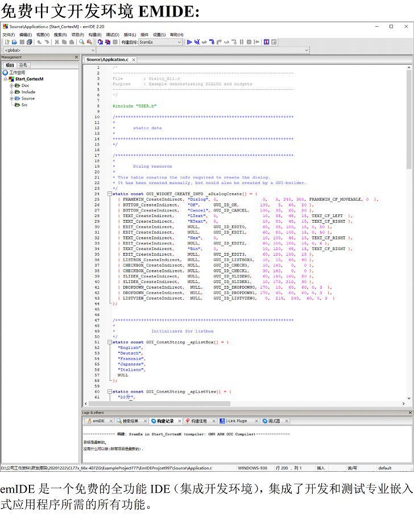Viewport: 414px width, 532px height.
Task: Open the <global> scope dropdown
Action: (x=93, y=50)
